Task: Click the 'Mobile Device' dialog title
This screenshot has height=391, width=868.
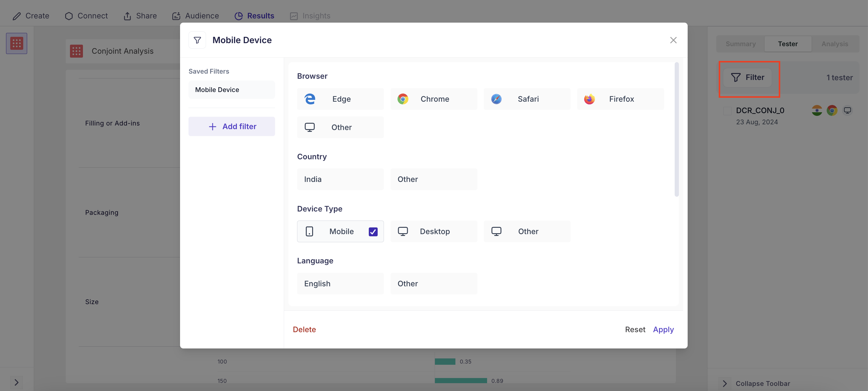Action: (242, 40)
